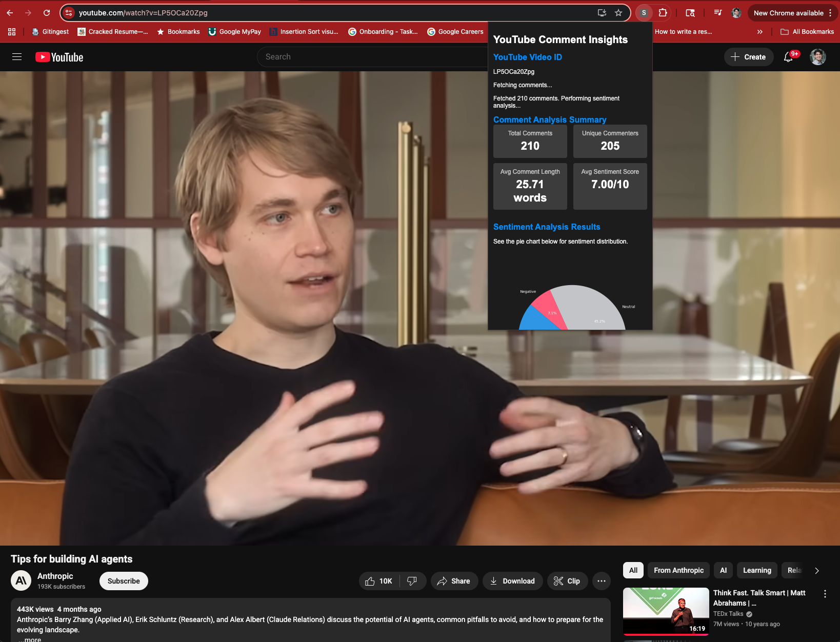The image size is (840, 642).
Task: Share the video
Action: click(x=454, y=581)
